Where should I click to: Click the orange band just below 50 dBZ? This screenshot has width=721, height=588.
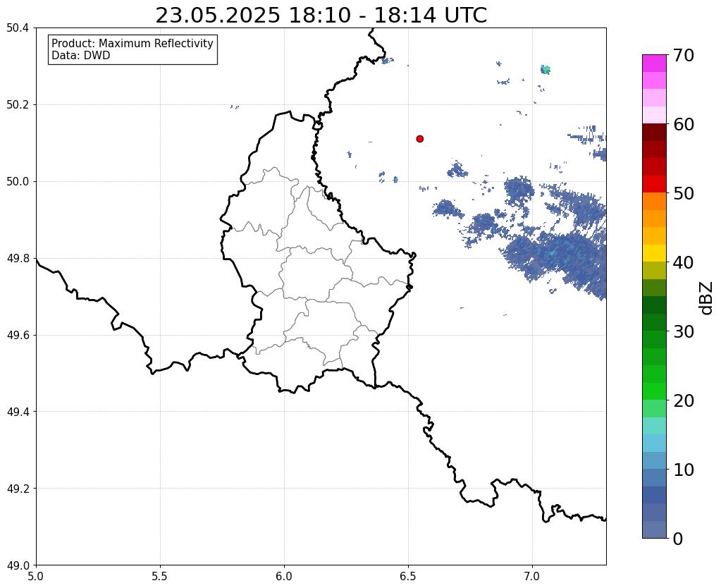tap(654, 202)
